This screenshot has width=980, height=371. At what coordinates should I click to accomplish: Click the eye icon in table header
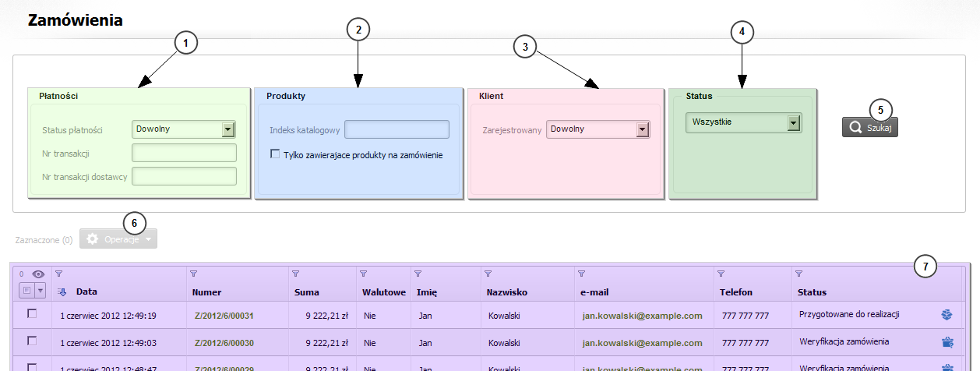click(x=37, y=274)
